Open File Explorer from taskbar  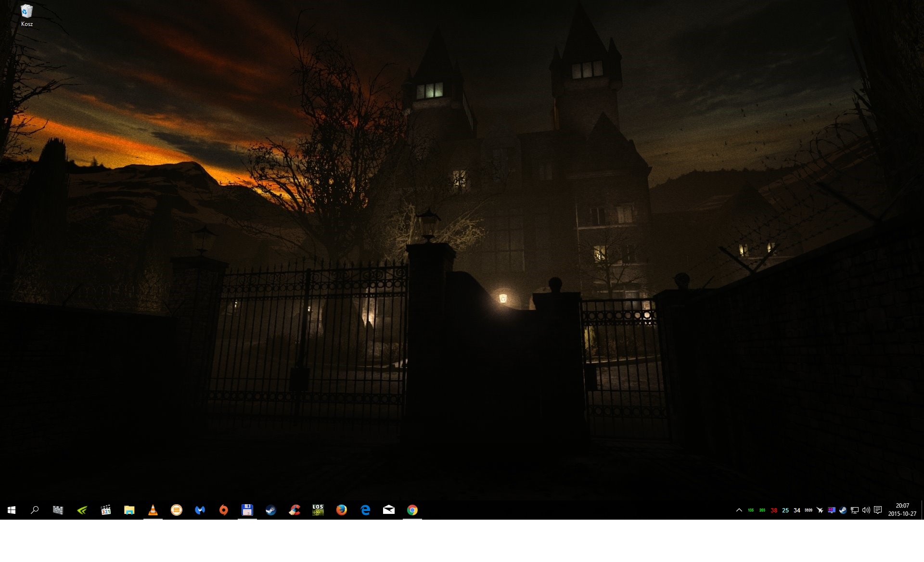[x=129, y=510]
